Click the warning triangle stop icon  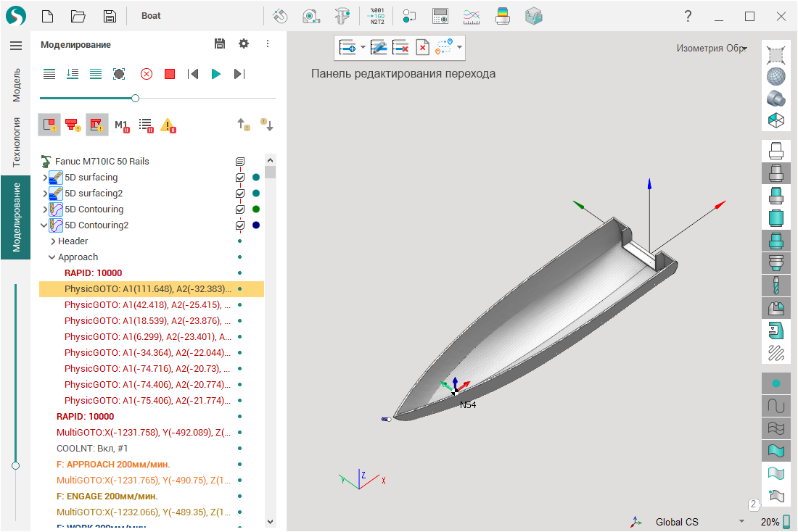(168, 125)
